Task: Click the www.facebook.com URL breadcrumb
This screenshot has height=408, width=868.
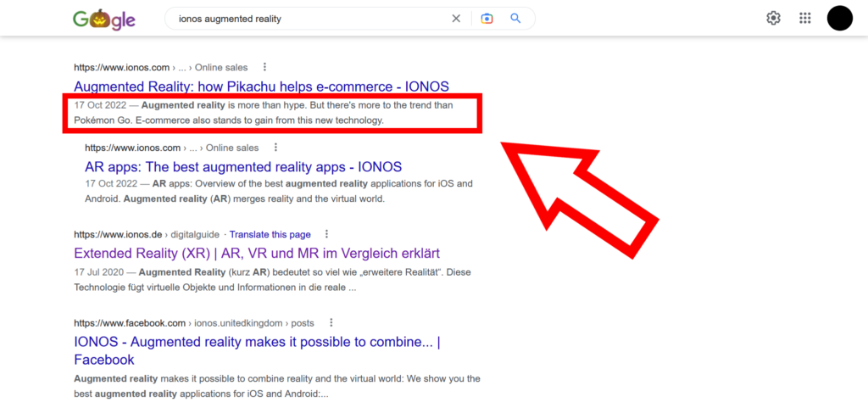Action: (x=130, y=323)
